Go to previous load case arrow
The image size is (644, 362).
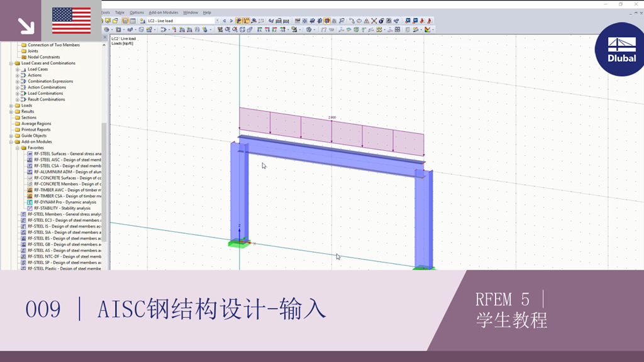225,21
